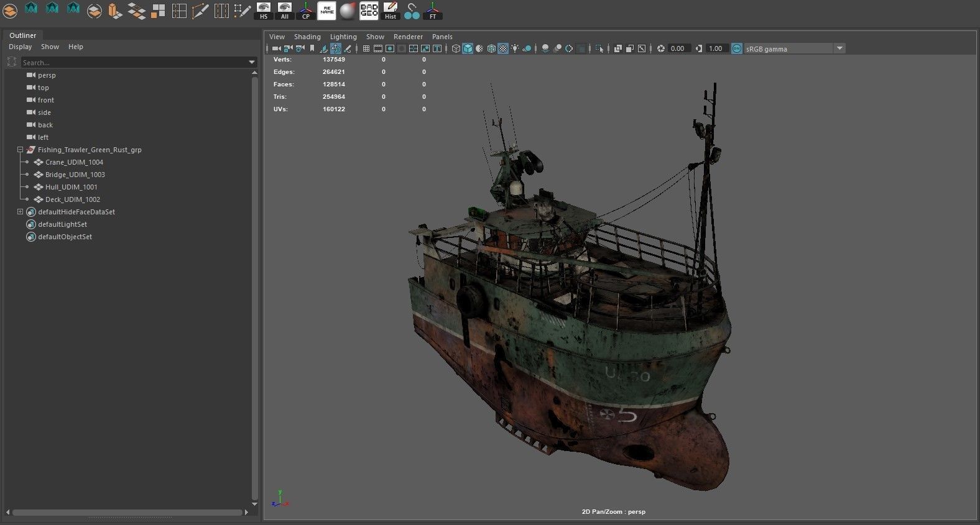Click the orange box extrude shelf icon

tap(115, 11)
